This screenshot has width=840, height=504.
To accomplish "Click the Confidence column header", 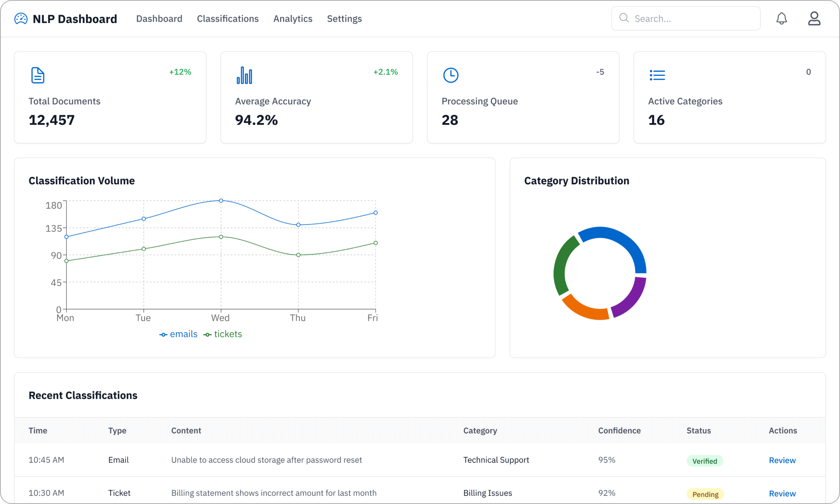I will tap(619, 430).
